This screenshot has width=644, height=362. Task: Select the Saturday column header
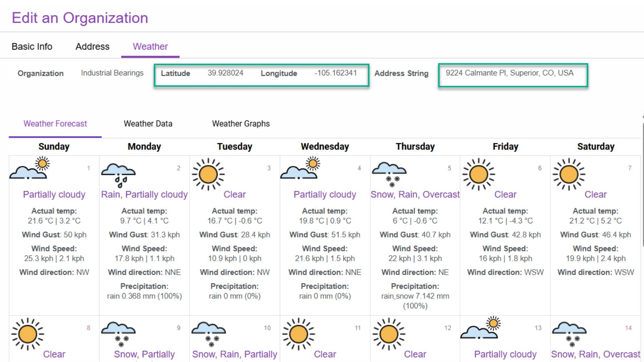pyautogui.click(x=596, y=147)
